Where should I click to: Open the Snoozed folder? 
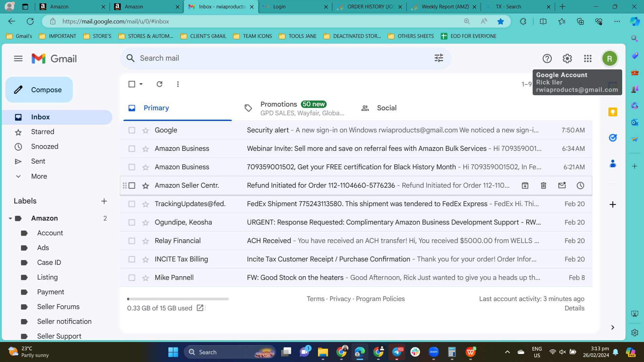(x=57, y=147)
